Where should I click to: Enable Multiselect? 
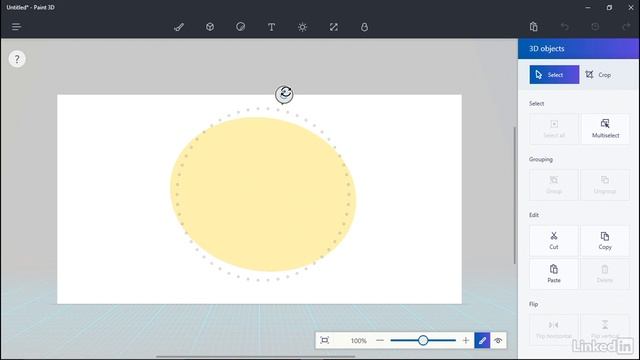pos(605,129)
